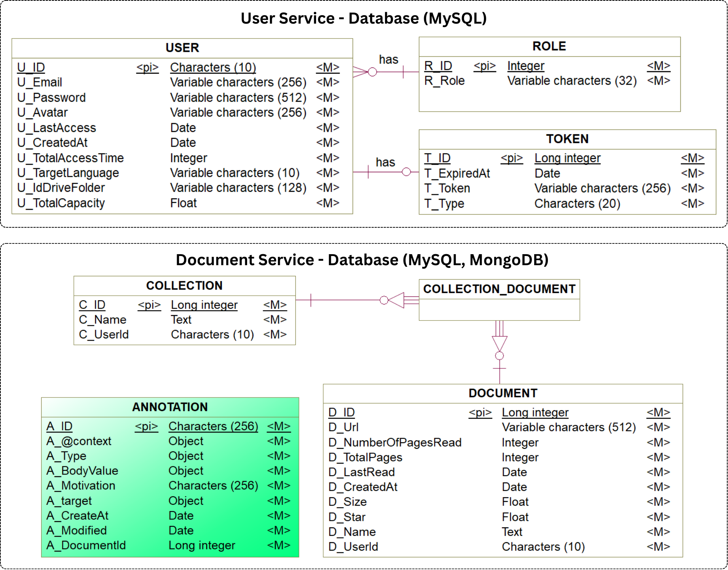Click the COLLECTION_DOCUMENT entity title
This screenshot has height=570, width=728.
point(499,289)
